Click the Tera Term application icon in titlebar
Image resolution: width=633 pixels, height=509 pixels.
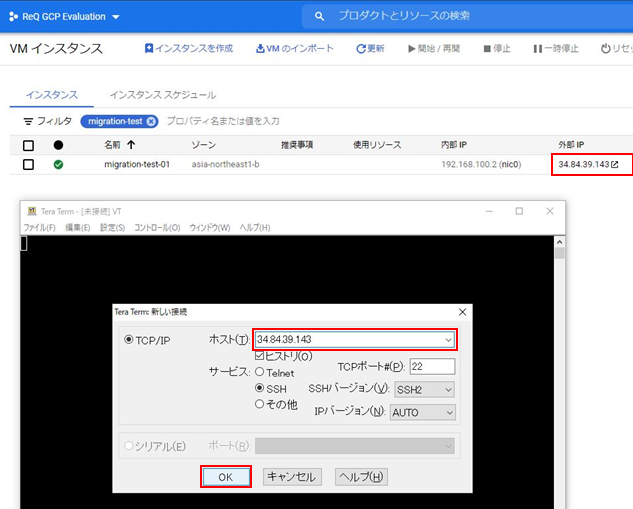pos(32,211)
